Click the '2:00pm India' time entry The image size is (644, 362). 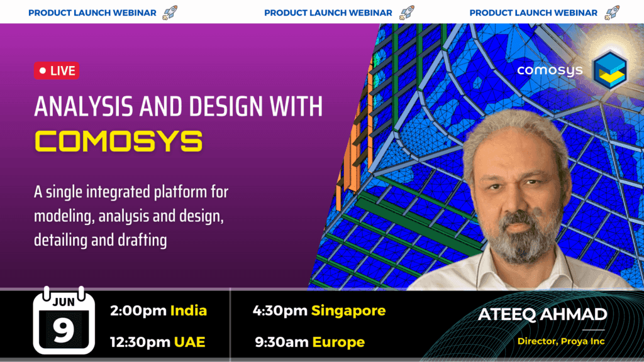coord(158,310)
